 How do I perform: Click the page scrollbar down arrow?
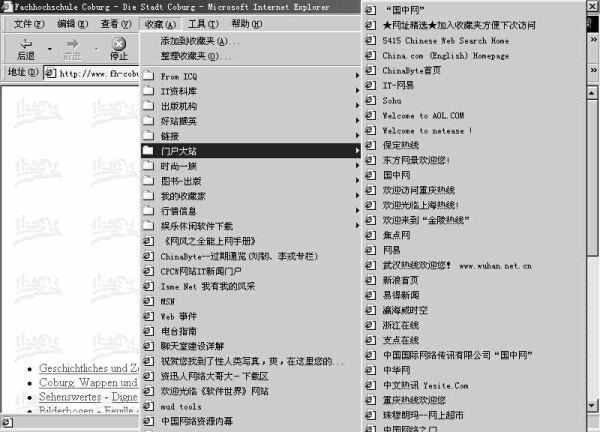click(592, 405)
